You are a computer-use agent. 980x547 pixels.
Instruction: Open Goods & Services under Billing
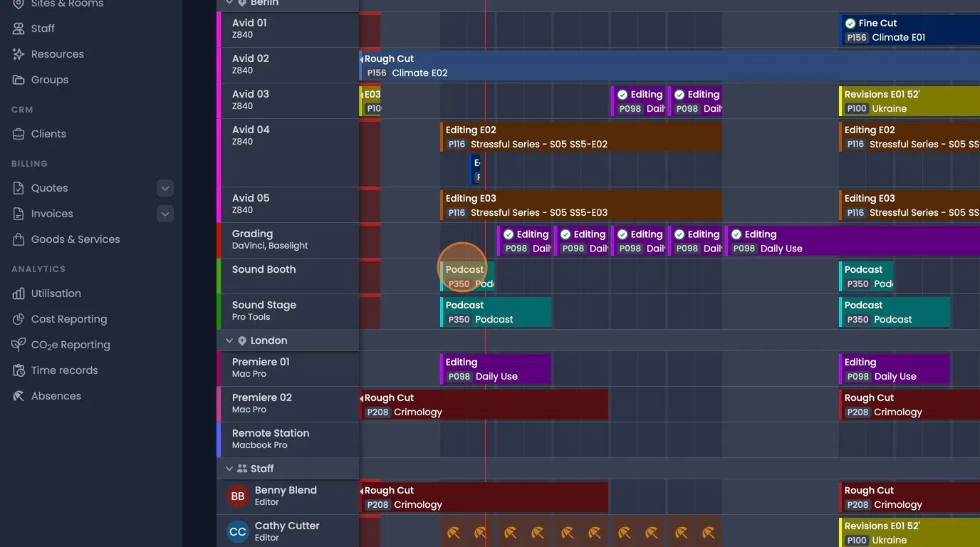click(x=20, y=239)
